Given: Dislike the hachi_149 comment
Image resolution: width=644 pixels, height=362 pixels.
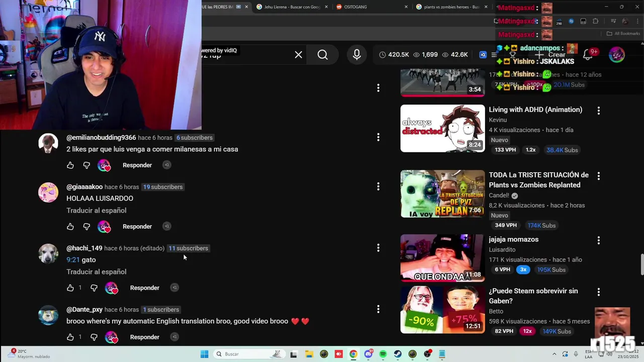Looking at the screenshot, I should (x=94, y=288).
